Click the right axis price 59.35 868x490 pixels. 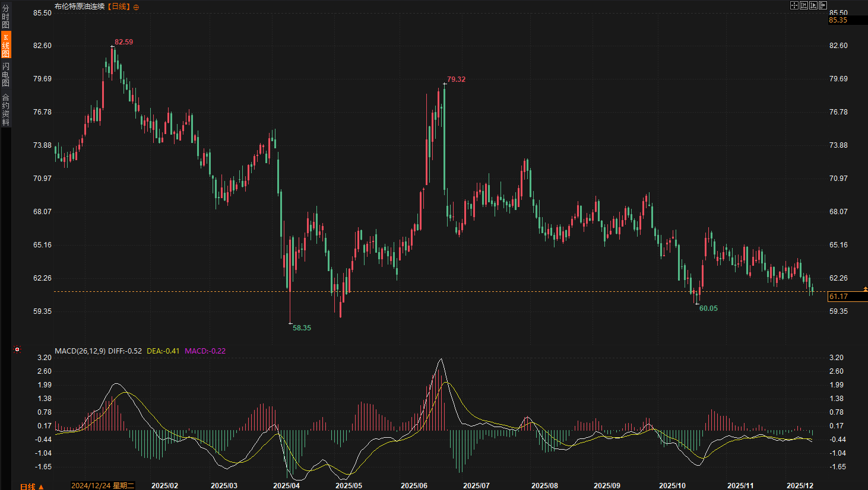838,311
